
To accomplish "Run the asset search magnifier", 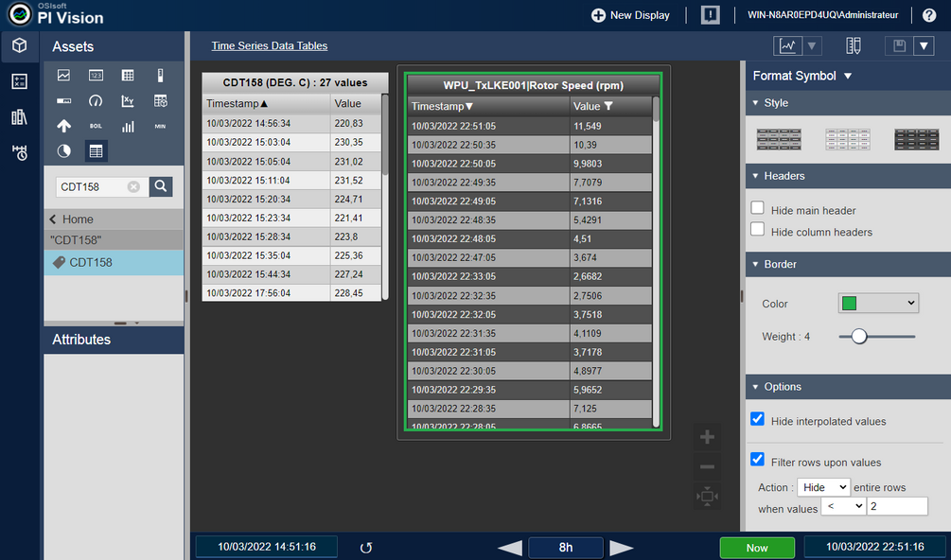I will [161, 186].
